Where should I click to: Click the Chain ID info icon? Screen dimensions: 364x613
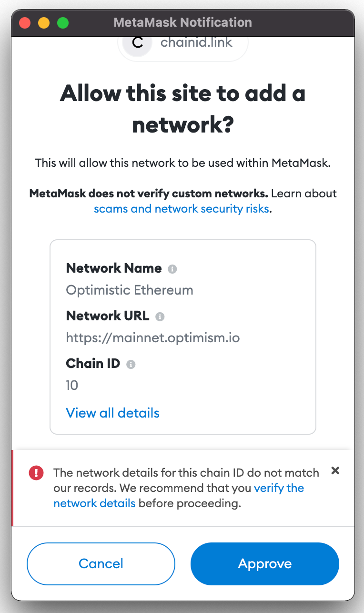pyautogui.click(x=131, y=364)
